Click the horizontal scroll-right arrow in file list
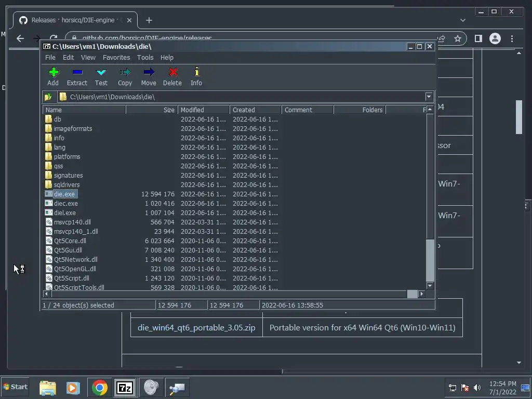The height and width of the screenshot is (399, 532). pyautogui.click(x=422, y=294)
